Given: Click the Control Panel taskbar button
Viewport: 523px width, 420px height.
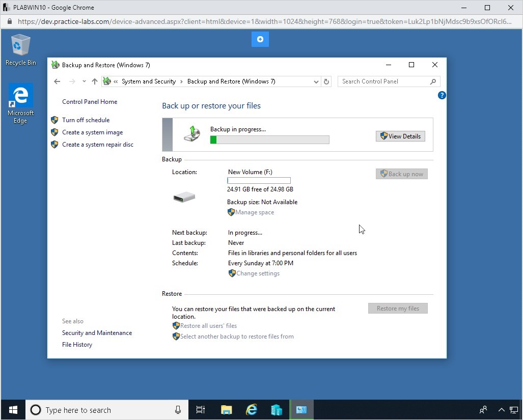Looking at the screenshot, I should (x=301, y=410).
